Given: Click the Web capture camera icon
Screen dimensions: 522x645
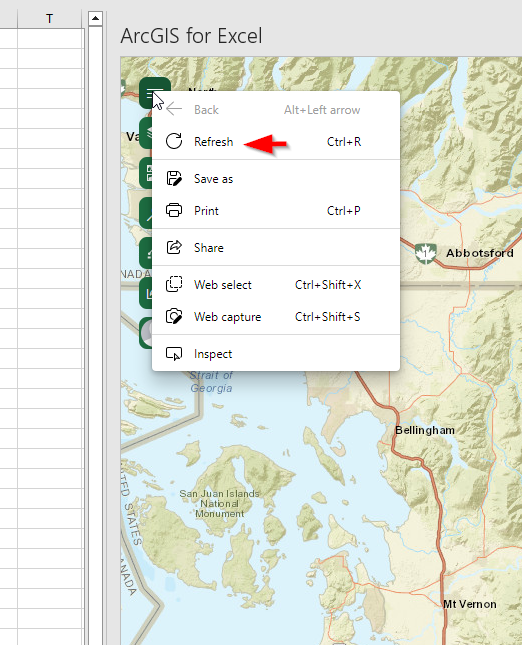Looking at the screenshot, I should click(174, 316).
